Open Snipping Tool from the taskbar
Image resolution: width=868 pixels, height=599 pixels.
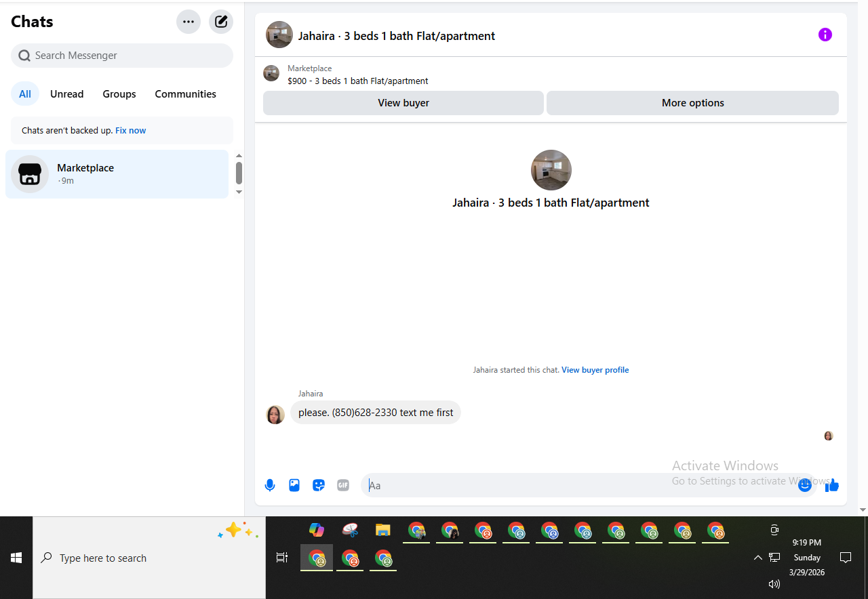pyautogui.click(x=350, y=530)
